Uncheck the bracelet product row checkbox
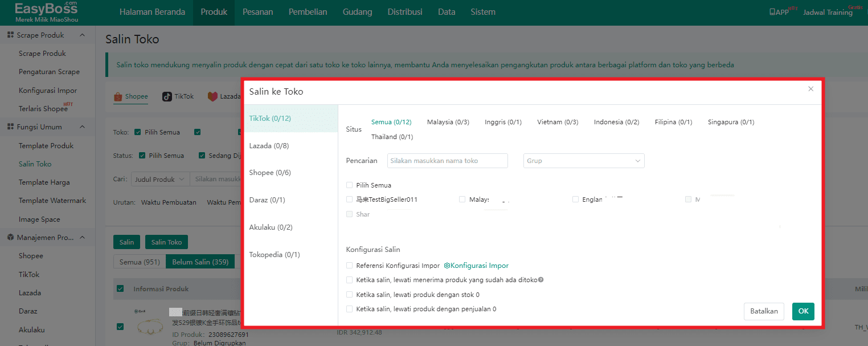The width and height of the screenshot is (868, 346). 120,327
